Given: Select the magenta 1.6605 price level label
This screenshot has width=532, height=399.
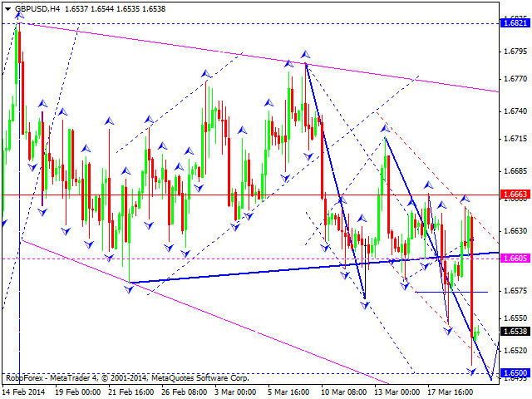Looking at the screenshot, I should (x=515, y=259).
